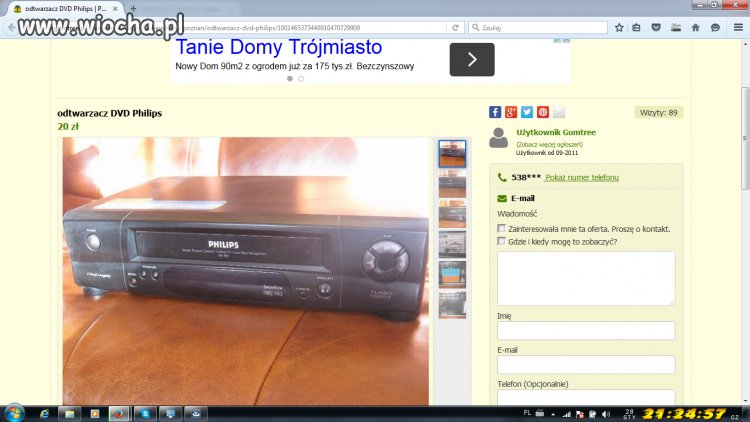Select the second photo thumbnail
The width and height of the screenshot is (750, 422).
pos(452,184)
